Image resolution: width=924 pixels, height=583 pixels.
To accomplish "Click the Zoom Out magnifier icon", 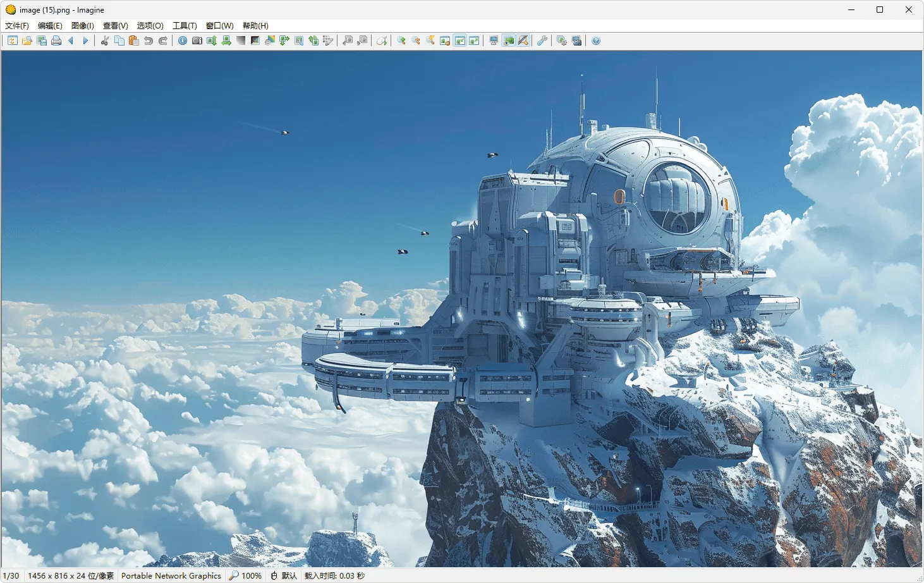I will click(416, 40).
